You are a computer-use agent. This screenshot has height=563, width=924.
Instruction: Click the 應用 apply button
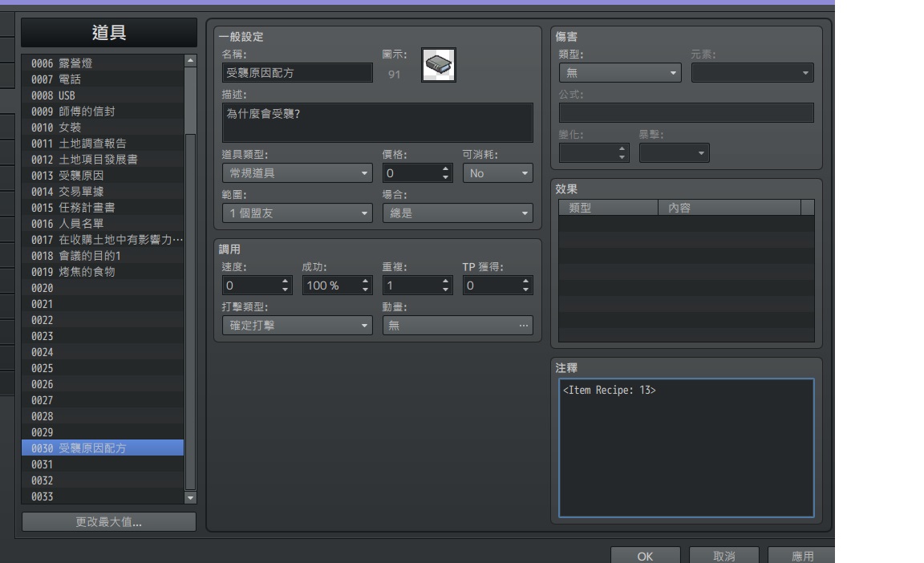[x=802, y=556]
